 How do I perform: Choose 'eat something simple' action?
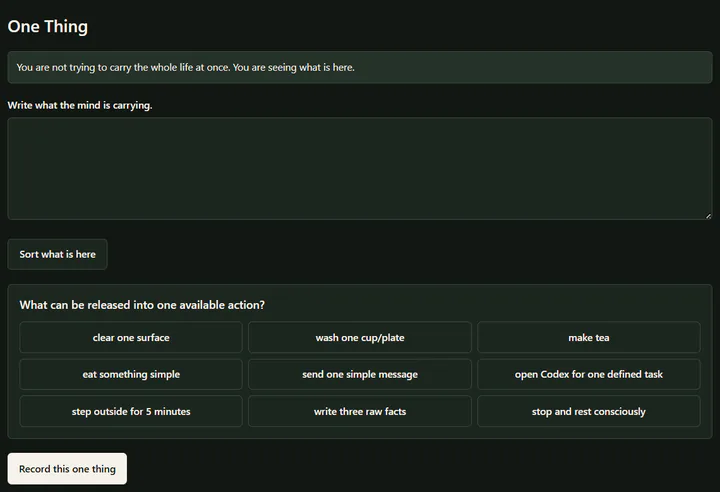[x=131, y=374]
